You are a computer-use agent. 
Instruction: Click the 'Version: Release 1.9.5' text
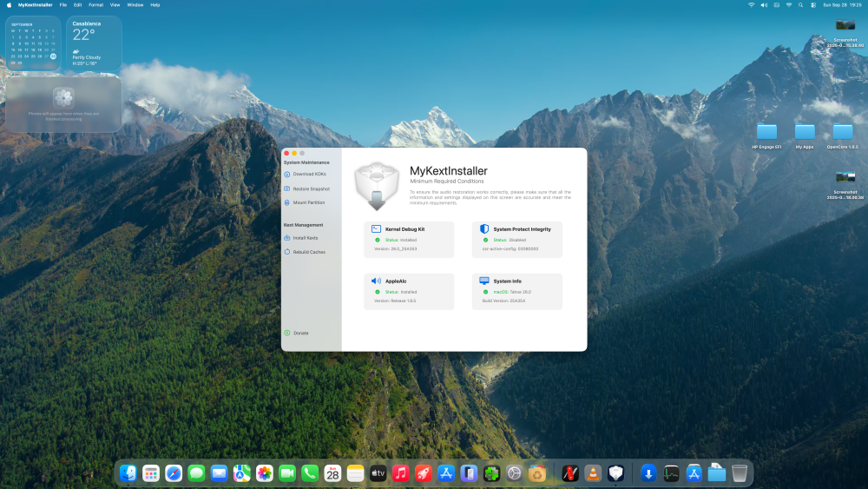click(x=395, y=301)
